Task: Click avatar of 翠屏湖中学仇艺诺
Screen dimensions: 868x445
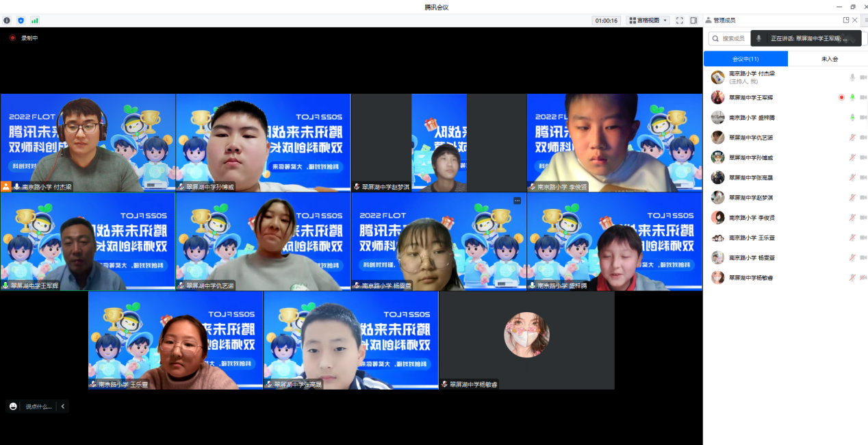Action: [717, 138]
